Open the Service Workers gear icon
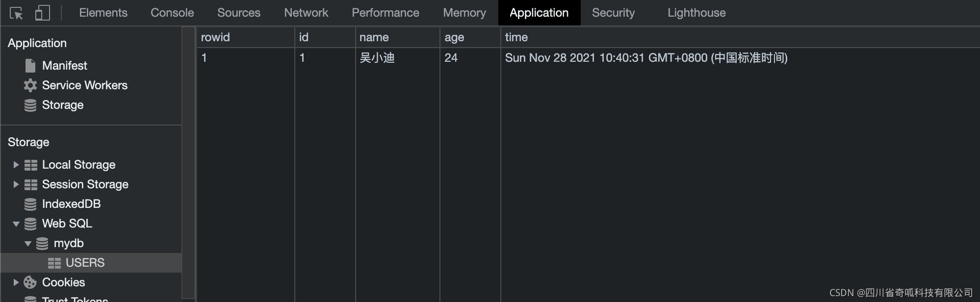The image size is (980, 302). pyautogui.click(x=30, y=85)
